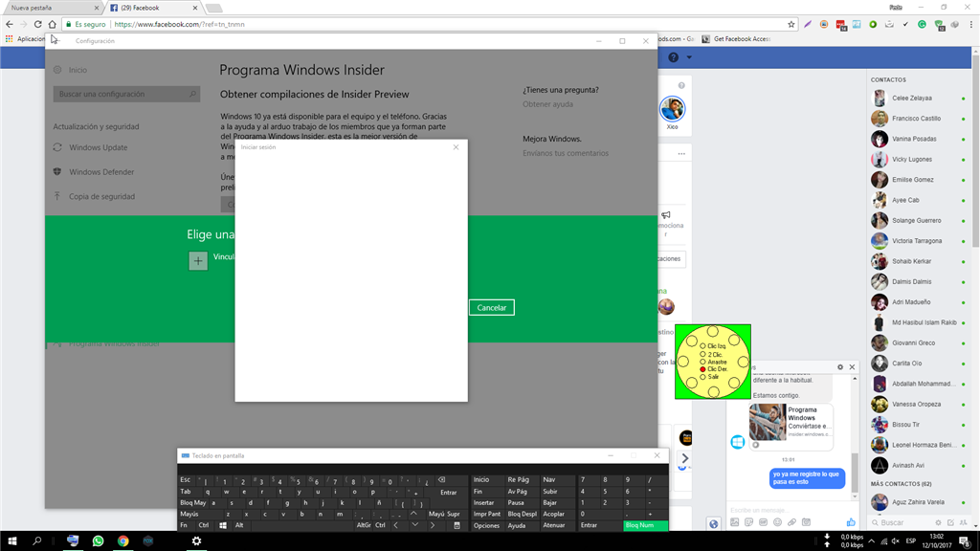The height and width of the screenshot is (551, 980).
Task: Open chat with Celee Zelayaa
Action: pos(918,99)
